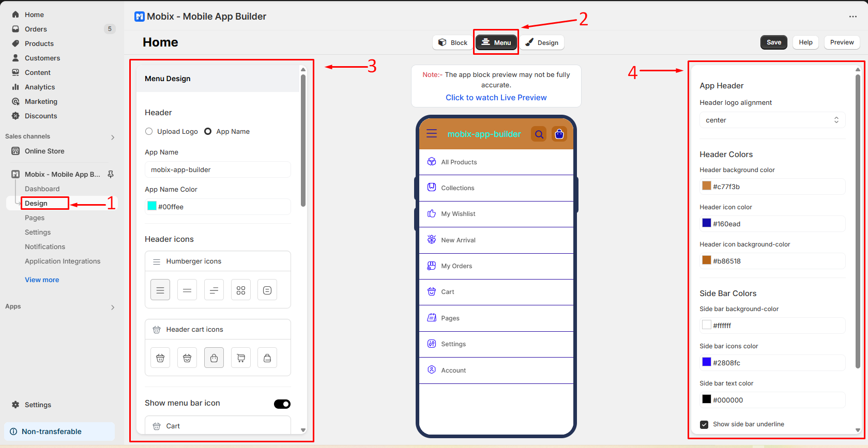
Task: Switch to the Design tab at top
Action: coord(542,42)
